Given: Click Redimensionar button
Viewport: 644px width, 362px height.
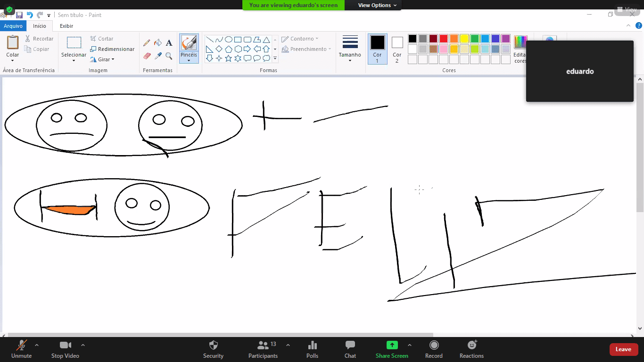Looking at the screenshot, I should click(x=112, y=49).
